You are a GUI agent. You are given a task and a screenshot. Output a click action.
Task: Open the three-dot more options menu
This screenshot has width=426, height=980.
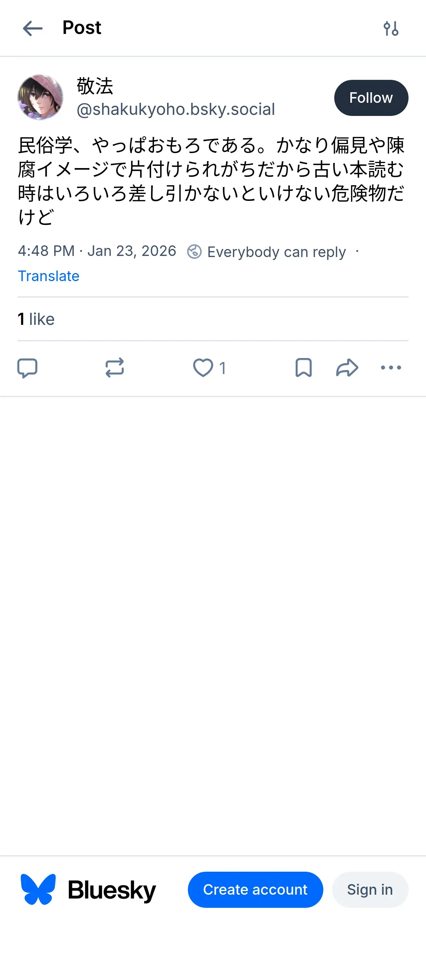click(x=391, y=367)
